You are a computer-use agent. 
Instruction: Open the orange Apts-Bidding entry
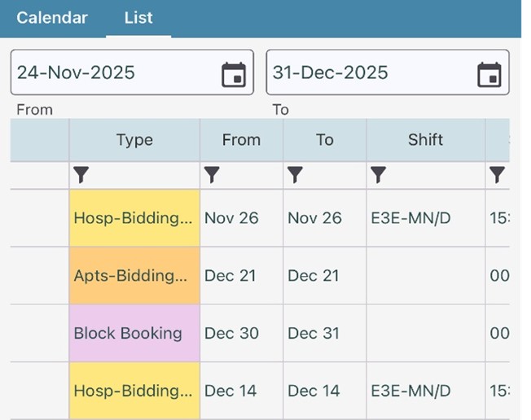(x=134, y=276)
